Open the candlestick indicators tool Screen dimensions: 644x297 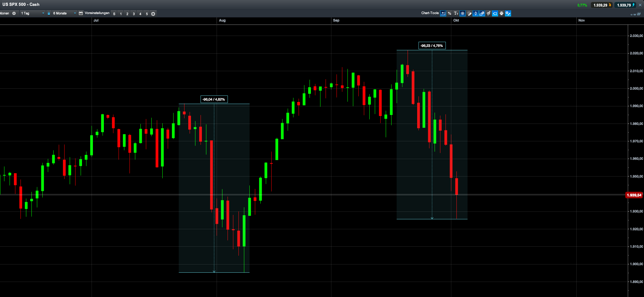pyautogui.click(x=489, y=13)
